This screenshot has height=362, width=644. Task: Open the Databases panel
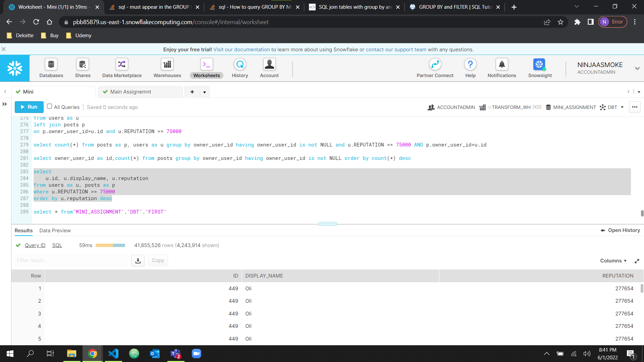(x=51, y=68)
